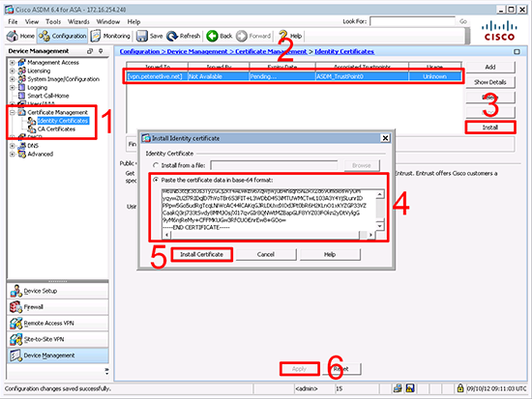Select the 'Install from a file' radio button
This screenshot has height=399, width=532.
pyautogui.click(x=156, y=165)
